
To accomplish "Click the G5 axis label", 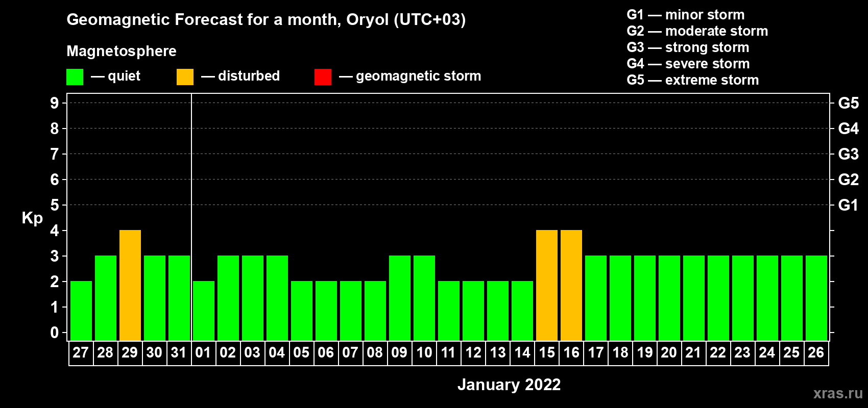I will [x=849, y=103].
